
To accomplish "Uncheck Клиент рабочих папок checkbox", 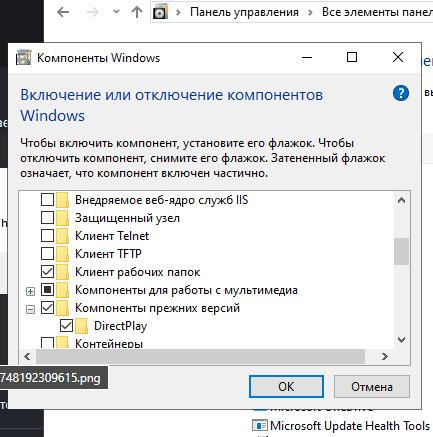I will [x=47, y=272].
